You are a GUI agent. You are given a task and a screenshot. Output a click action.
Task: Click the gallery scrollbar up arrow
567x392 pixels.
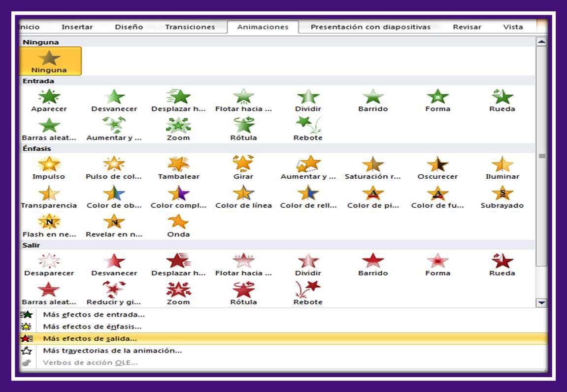click(x=541, y=41)
